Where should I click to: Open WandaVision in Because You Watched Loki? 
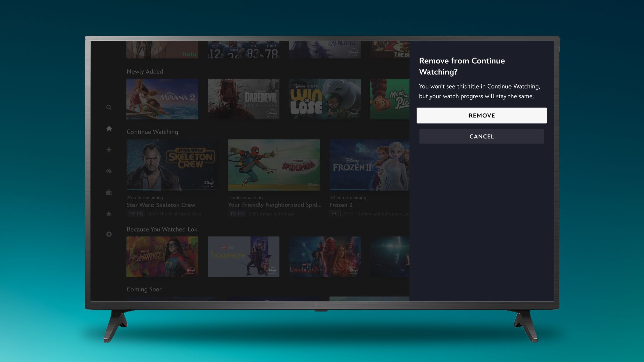tap(325, 256)
